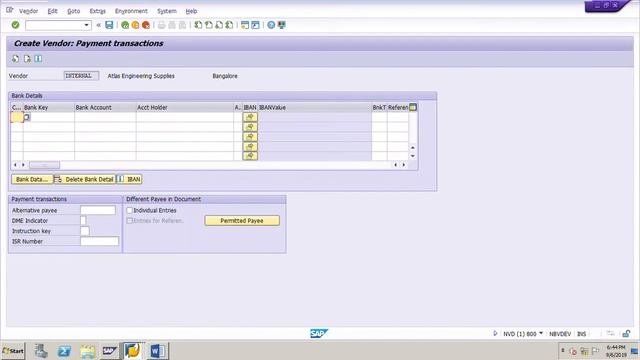
Task: Click the Customize Local Layout monitor icon
Action: [282, 25]
